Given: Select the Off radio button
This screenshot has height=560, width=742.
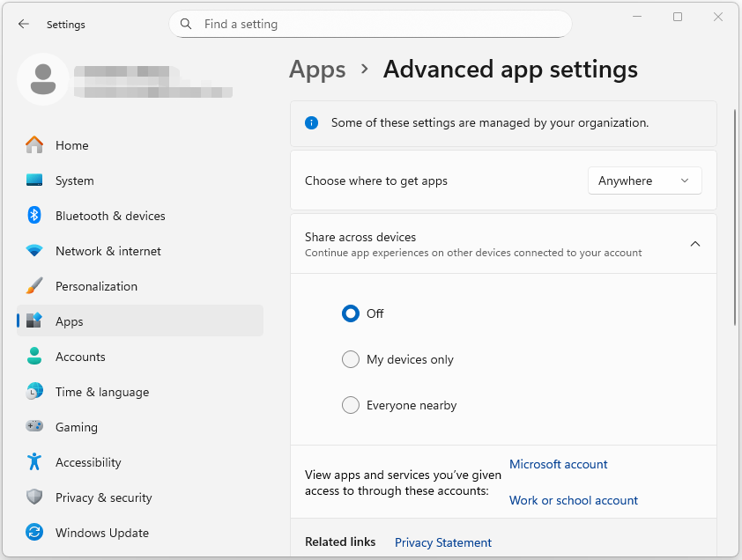Looking at the screenshot, I should [x=351, y=313].
